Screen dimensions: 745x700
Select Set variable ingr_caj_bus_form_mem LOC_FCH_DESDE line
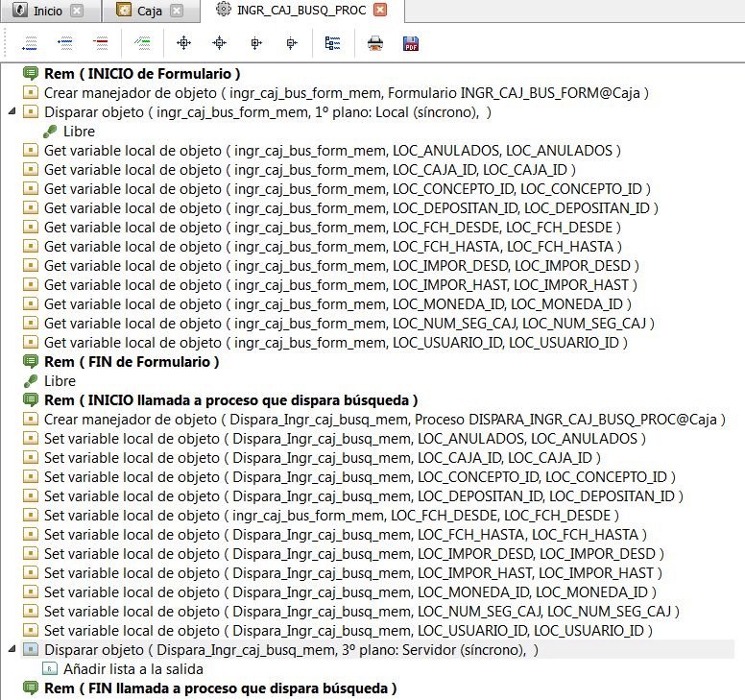331,515
